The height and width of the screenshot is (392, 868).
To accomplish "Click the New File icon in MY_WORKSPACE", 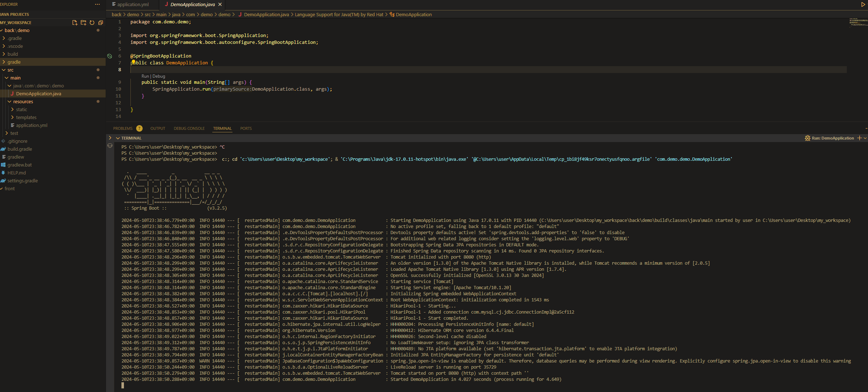I will (x=75, y=23).
